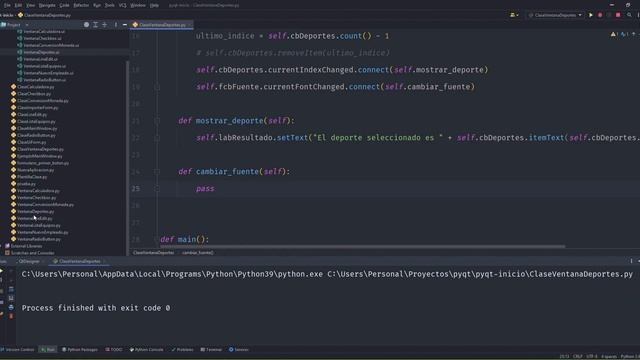Open the Version Control tool window
Screen dimensions: 640x360
17,350
